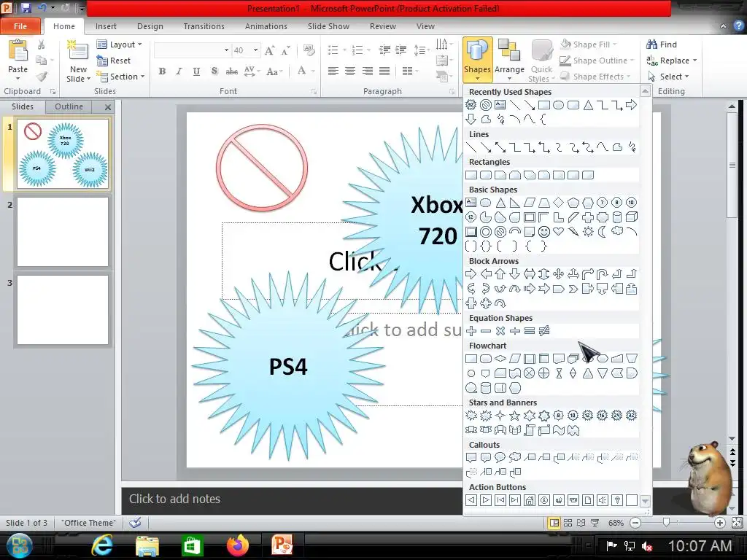
Task: Switch to the Transitions tab
Action: (204, 26)
